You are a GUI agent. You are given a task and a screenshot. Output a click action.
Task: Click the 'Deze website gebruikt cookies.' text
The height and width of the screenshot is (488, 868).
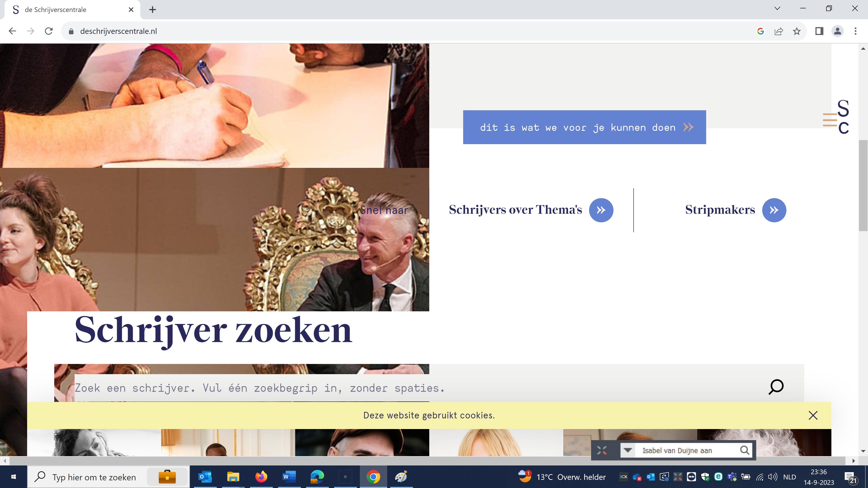click(429, 415)
